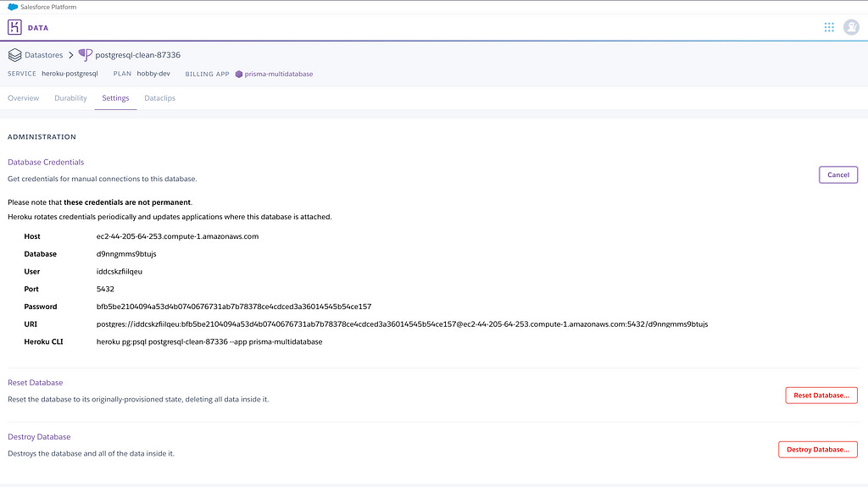
Task: Switch to the Overview tab
Action: click(23, 98)
